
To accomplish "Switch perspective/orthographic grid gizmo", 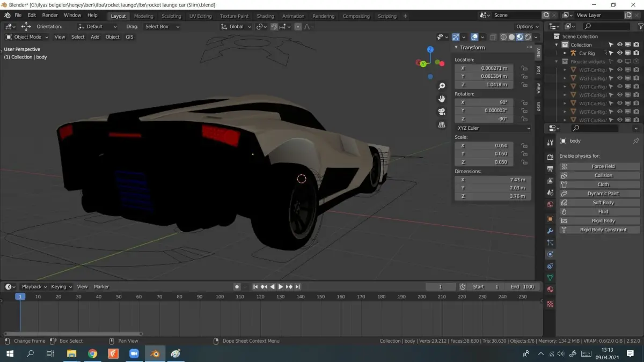I will point(442,124).
